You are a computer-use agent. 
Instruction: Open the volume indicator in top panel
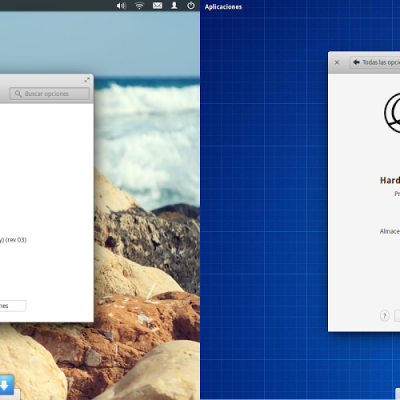(121, 6)
